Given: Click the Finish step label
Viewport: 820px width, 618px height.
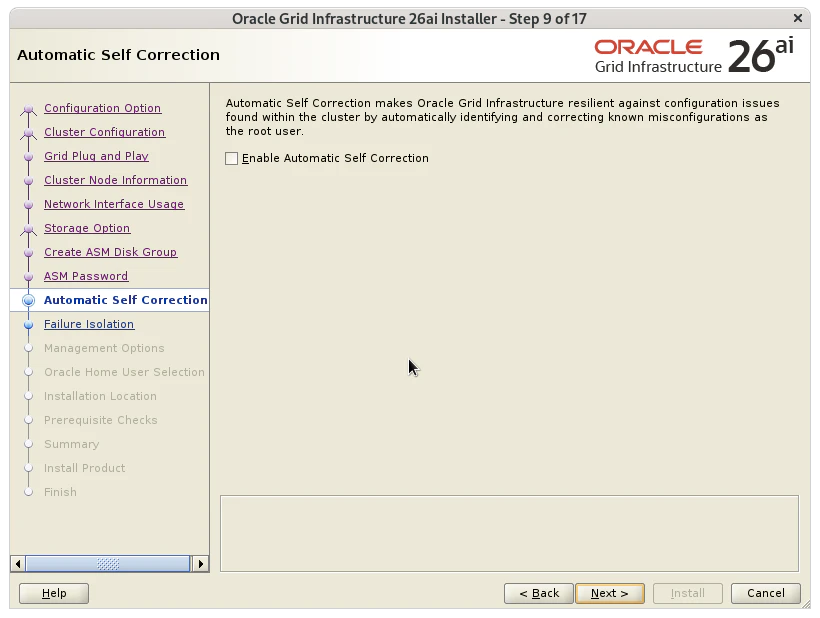Looking at the screenshot, I should click(60, 493).
